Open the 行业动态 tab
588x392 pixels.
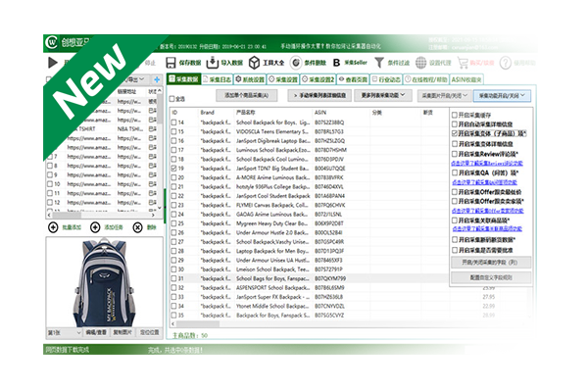386,79
